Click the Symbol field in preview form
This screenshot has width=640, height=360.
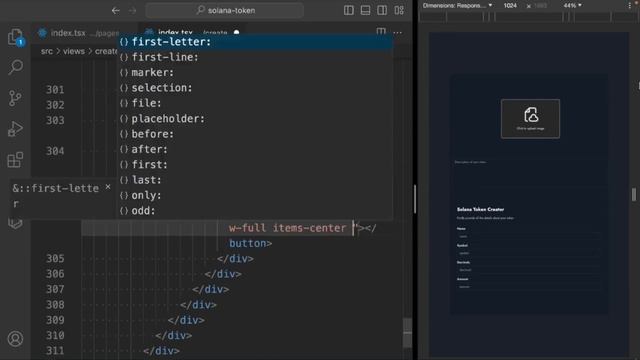click(x=529, y=253)
